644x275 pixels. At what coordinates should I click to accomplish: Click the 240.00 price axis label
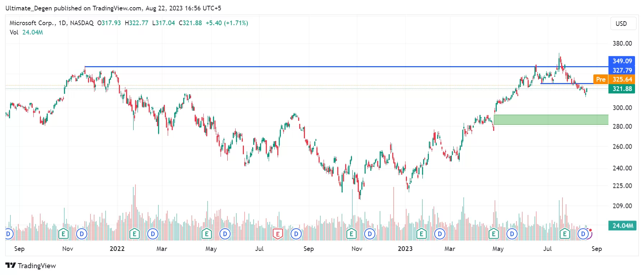[622, 168]
